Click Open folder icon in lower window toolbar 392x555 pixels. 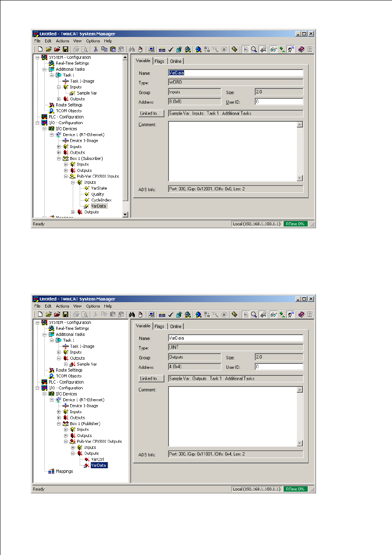(48, 314)
